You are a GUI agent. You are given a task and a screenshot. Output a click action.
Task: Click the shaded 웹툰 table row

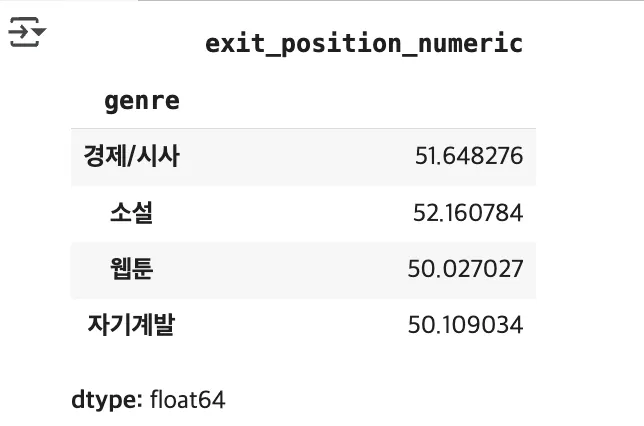point(304,270)
